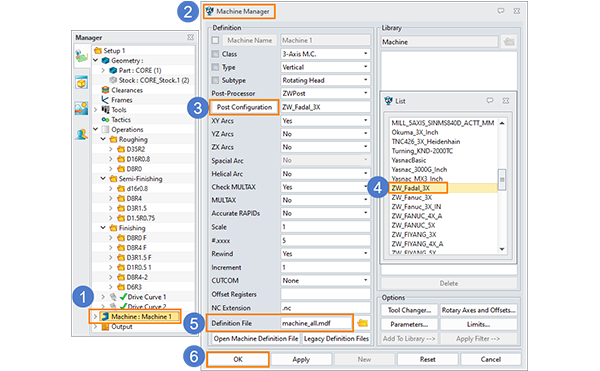Image resolution: width=600 pixels, height=371 pixels.
Task: Collapse the Operations tree node
Action: (96, 129)
